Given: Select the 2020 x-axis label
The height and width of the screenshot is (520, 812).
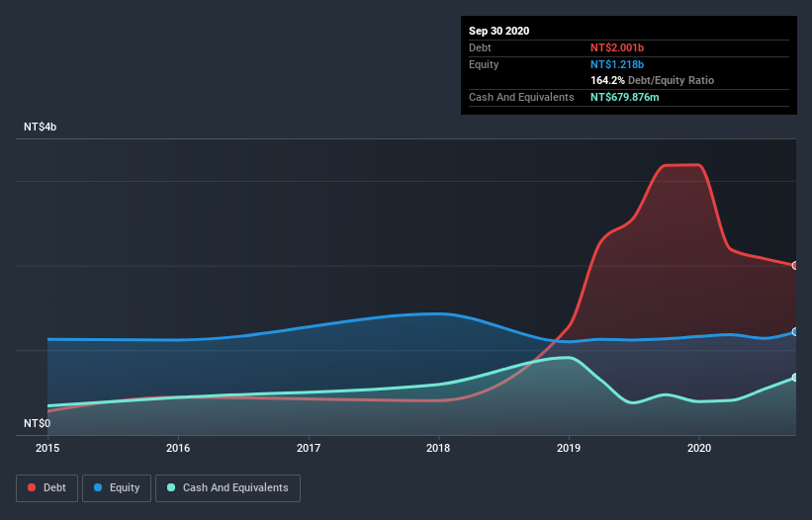Looking at the screenshot, I should click(699, 448).
